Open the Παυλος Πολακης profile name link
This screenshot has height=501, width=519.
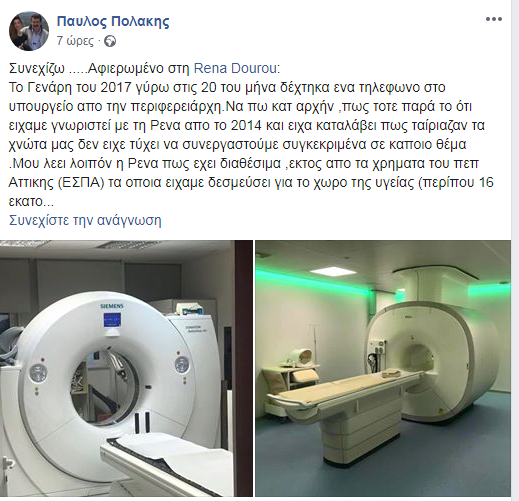(x=113, y=21)
